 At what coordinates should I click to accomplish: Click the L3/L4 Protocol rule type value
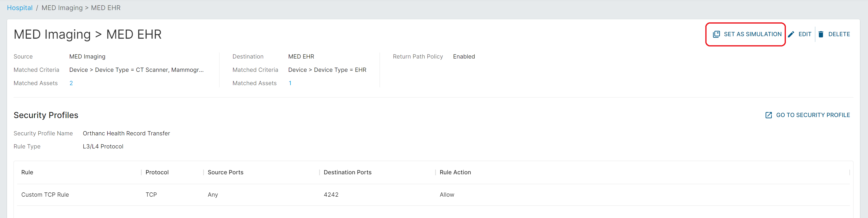click(x=103, y=147)
